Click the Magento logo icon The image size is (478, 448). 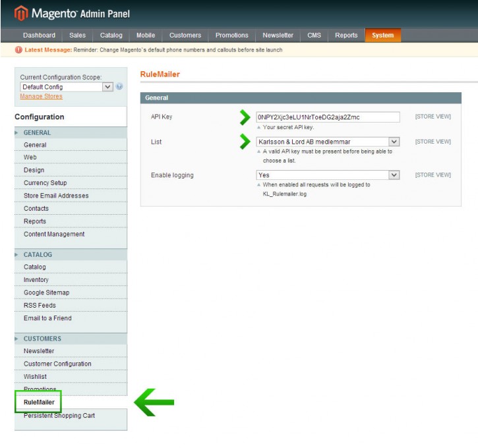tap(21, 13)
